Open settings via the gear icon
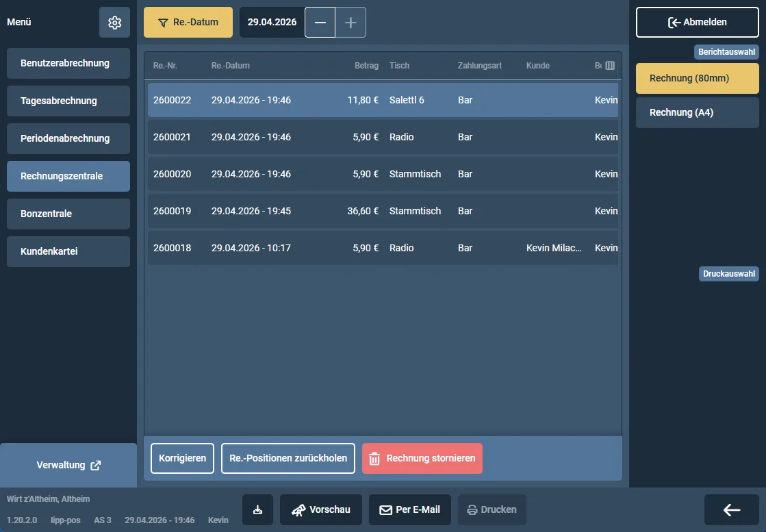The image size is (766, 532). [x=114, y=22]
